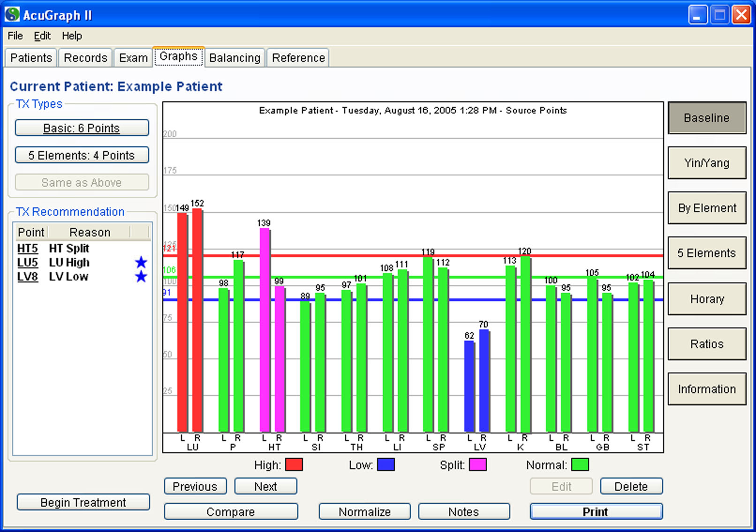
Task: Click the green mean value 106
Action: pyautogui.click(x=169, y=270)
